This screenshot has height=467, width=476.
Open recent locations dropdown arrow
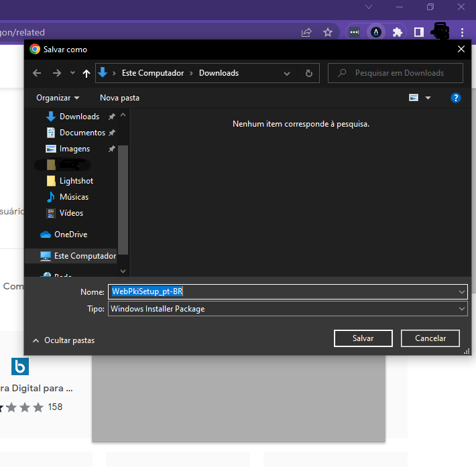pos(72,73)
